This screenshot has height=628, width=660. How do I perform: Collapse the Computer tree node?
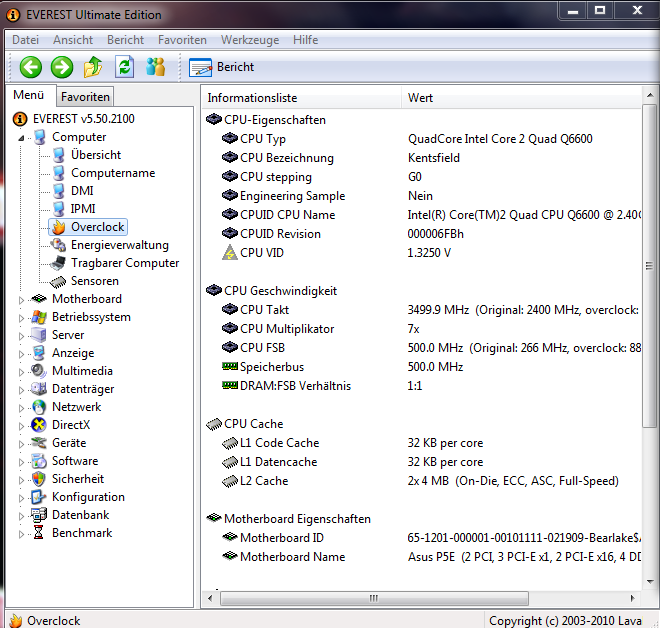tap(21, 138)
